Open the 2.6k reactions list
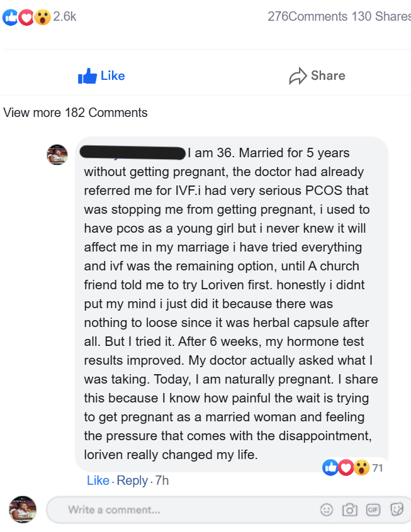Image resolution: width=411 pixels, height=532 pixels. pyautogui.click(x=65, y=17)
